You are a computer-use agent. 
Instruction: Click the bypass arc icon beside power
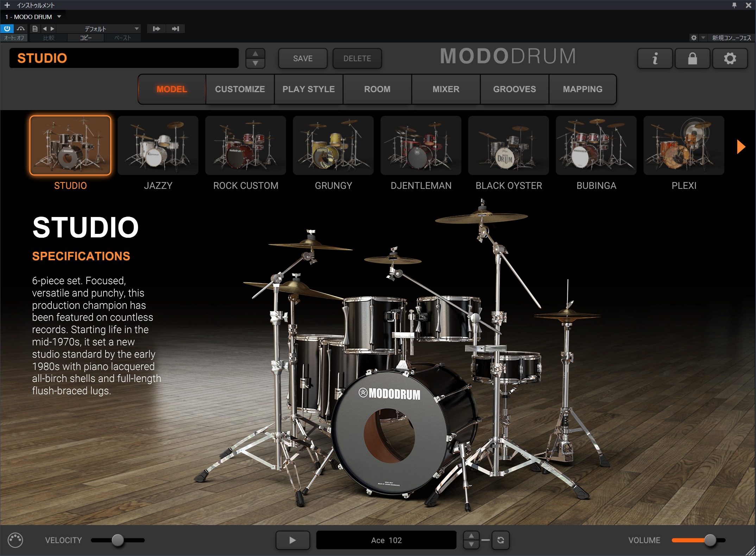click(x=21, y=28)
